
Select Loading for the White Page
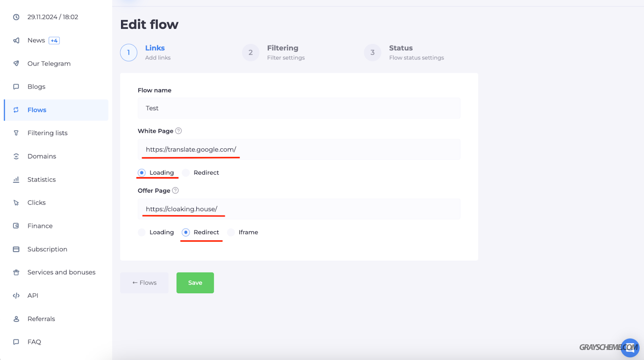[x=142, y=173]
